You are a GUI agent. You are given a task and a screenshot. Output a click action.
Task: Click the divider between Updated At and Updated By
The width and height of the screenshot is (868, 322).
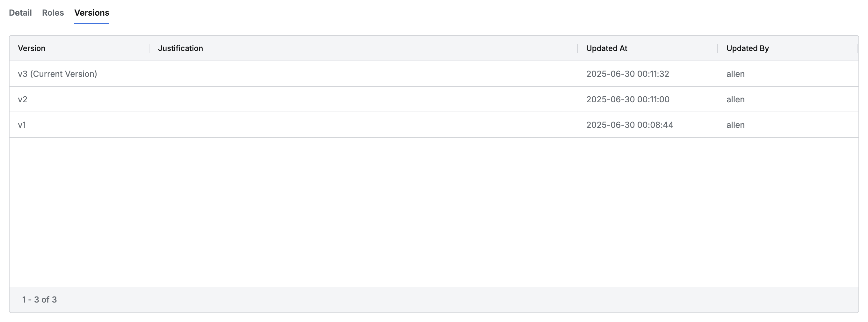718,48
